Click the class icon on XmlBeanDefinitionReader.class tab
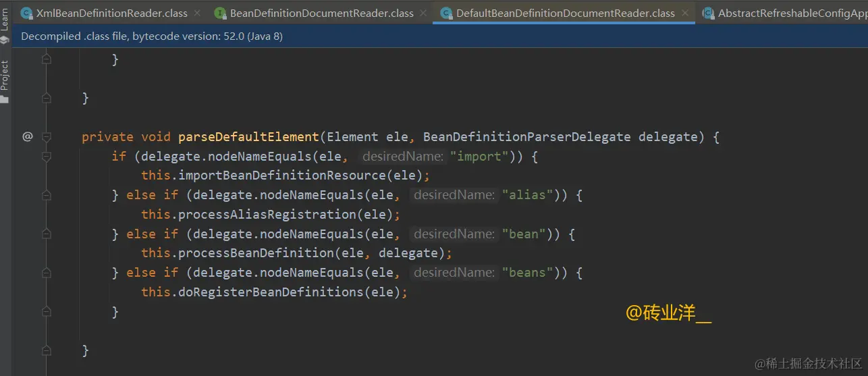 pos(27,13)
